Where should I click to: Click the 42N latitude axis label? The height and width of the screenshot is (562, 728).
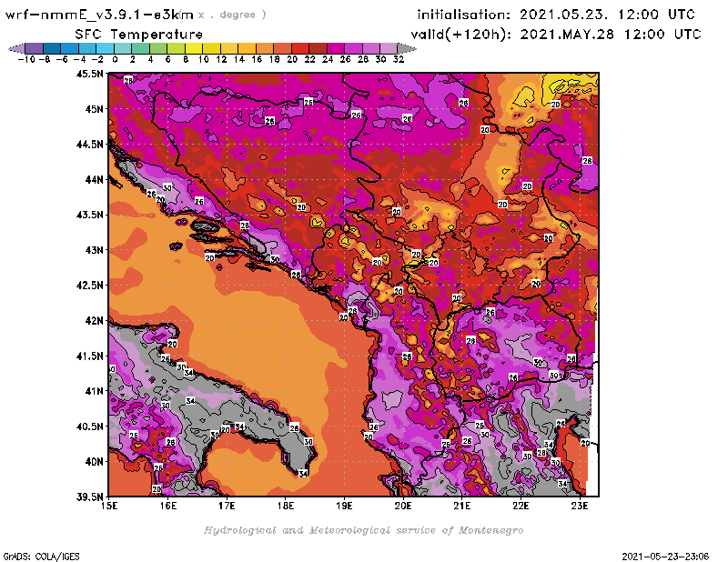point(94,321)
